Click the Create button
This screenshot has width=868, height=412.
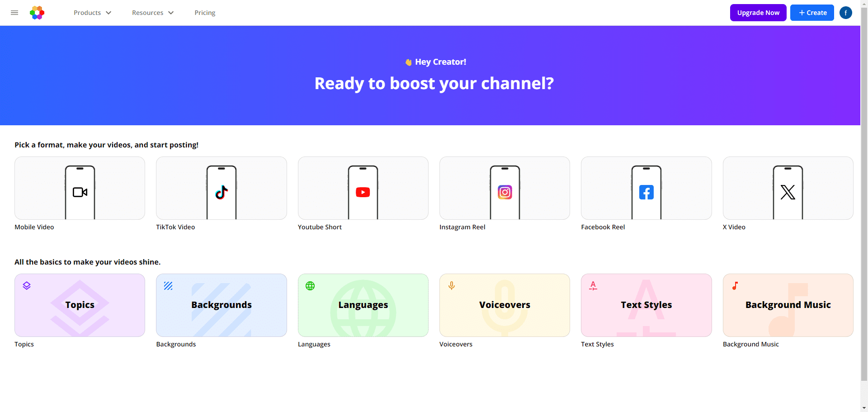click(812, 13)
